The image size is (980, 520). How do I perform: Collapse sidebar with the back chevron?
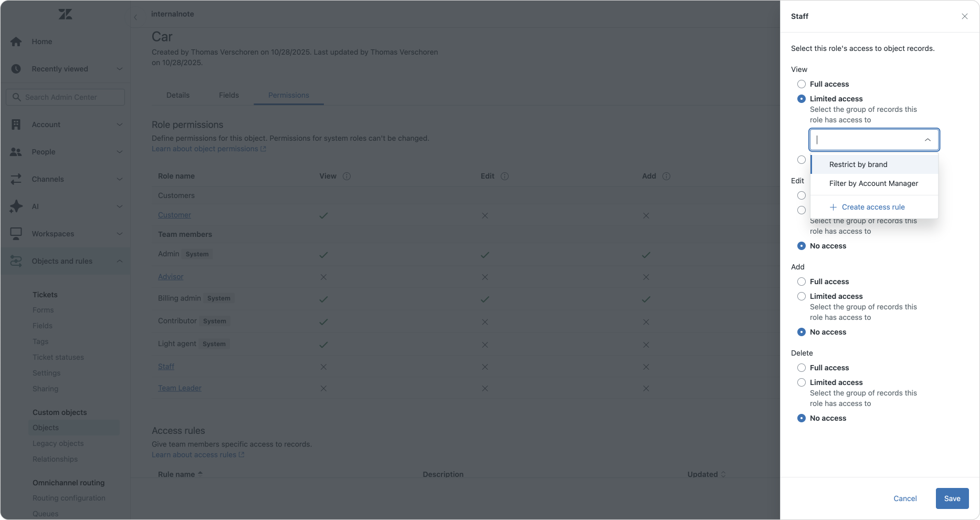coord(135,17)
